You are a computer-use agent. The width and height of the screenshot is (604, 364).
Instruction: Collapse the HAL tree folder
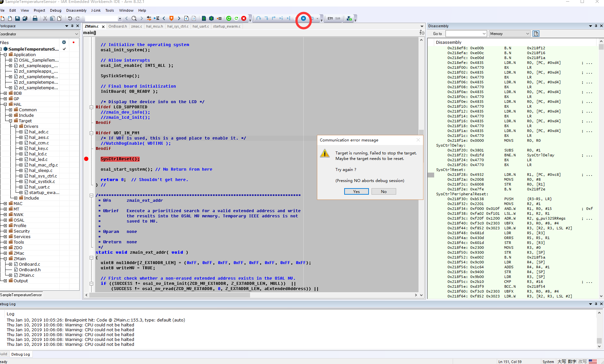coord(6,104)
